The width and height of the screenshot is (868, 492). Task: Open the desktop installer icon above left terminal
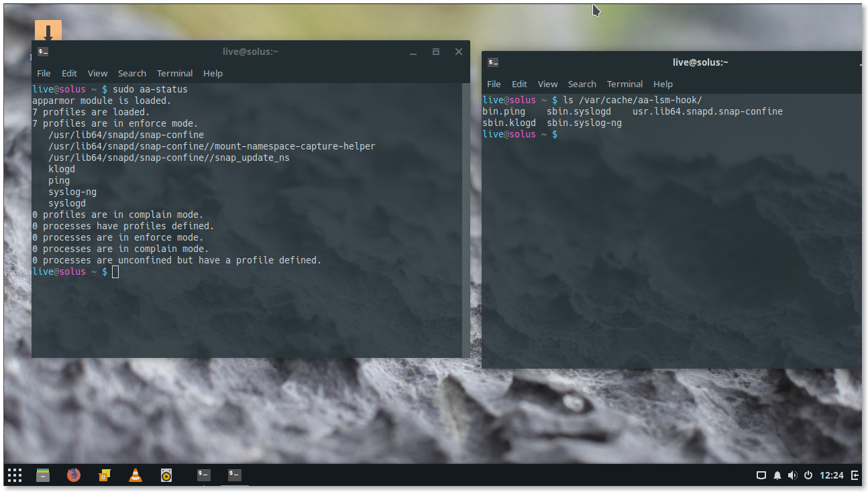[x=48, y=31]
